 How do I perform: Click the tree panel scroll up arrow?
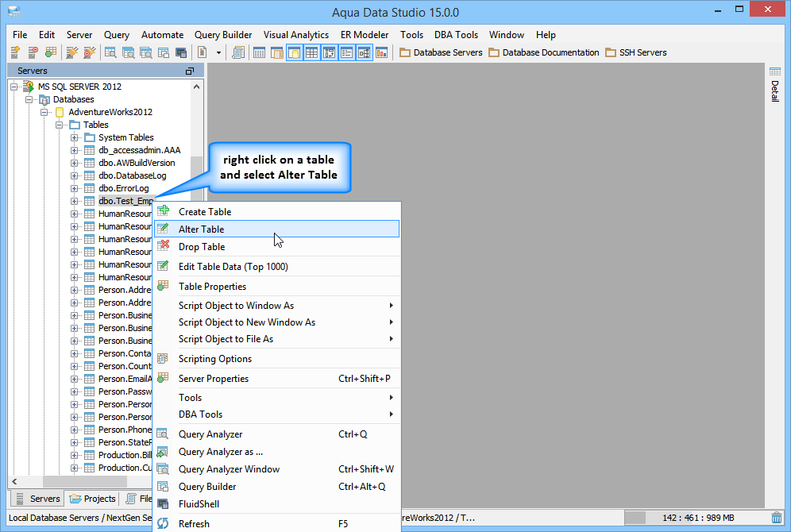[197, 87]
